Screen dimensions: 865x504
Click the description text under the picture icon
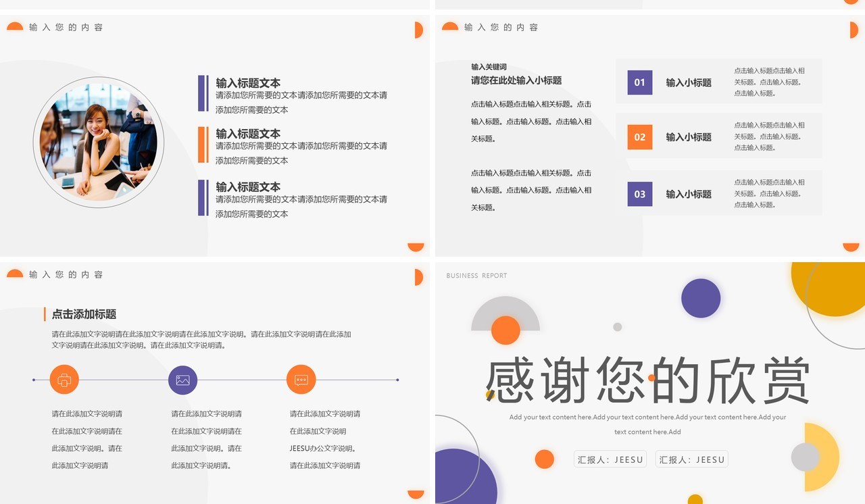(206, 439)
